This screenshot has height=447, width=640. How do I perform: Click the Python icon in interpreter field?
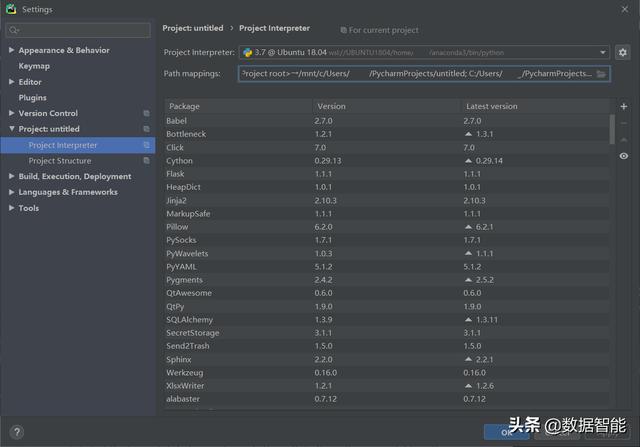coord(247,53)
